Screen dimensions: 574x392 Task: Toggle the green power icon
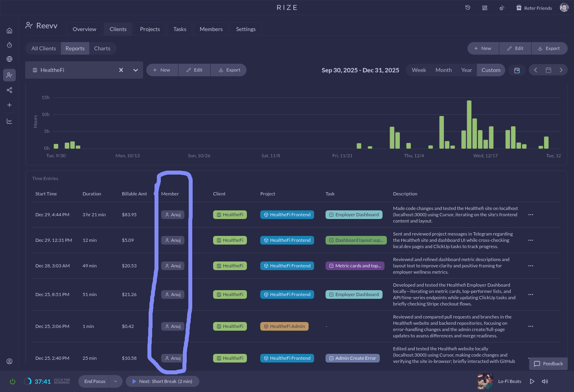coord(13,381)
